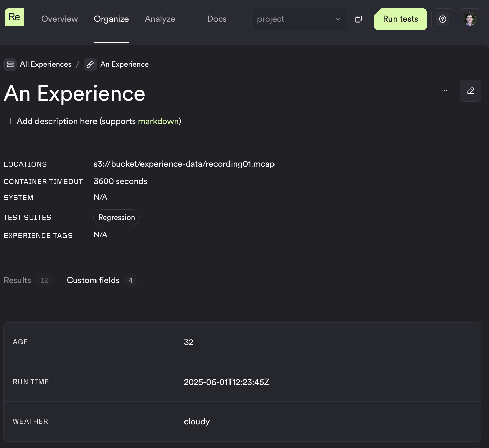Click the experience tag icon in the breadcrumb
The height and width of the screenshot is (448, 489).
pos(90,64)
